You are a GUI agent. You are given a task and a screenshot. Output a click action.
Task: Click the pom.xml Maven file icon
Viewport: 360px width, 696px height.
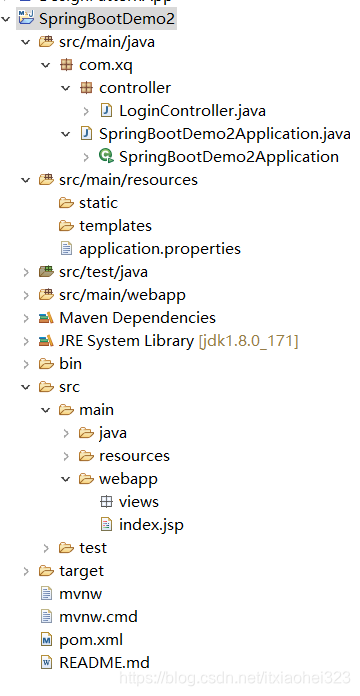[x=46, y=640]
